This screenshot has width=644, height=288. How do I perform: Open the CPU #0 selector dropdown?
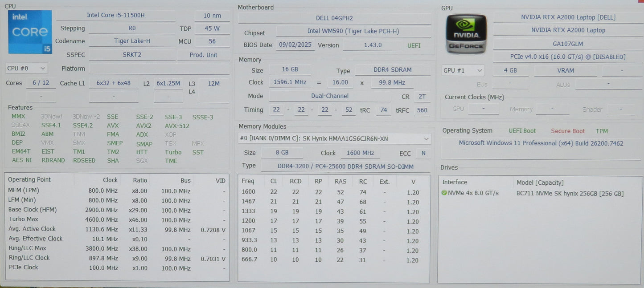pos(26,69)
